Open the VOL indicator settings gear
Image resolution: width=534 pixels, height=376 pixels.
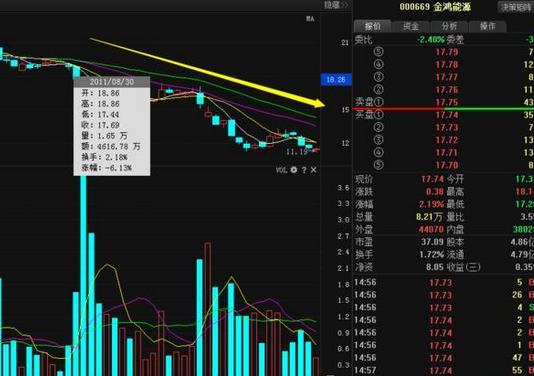[294, 170]
